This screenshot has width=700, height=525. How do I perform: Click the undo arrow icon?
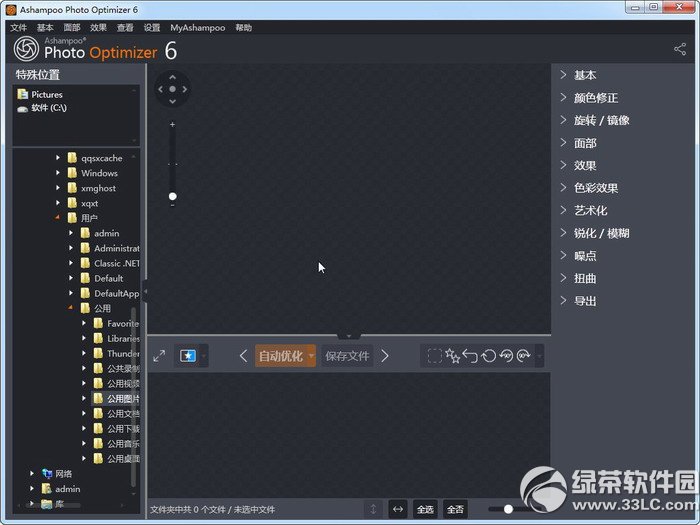[470, 356]
